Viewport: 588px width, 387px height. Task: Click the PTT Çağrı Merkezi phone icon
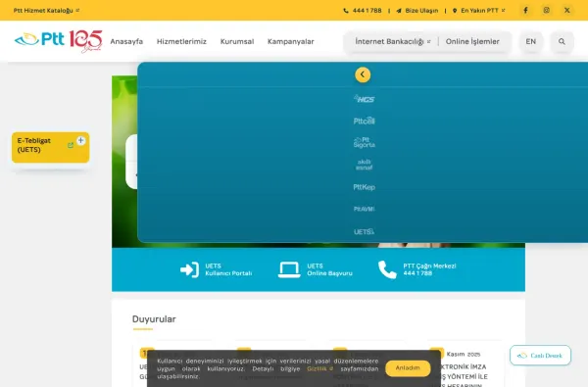click(x=387, y=269)
